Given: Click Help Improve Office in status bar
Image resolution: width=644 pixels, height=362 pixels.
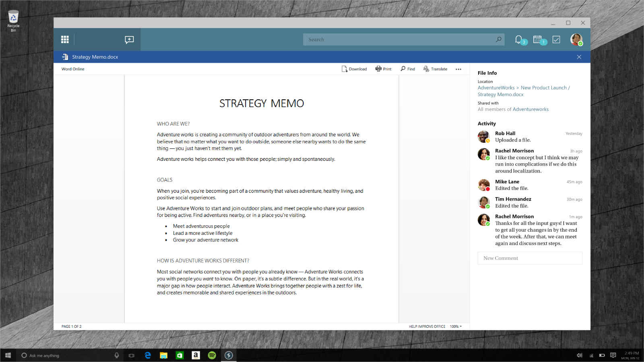Looking at the screenshot, I should point(427,327).
